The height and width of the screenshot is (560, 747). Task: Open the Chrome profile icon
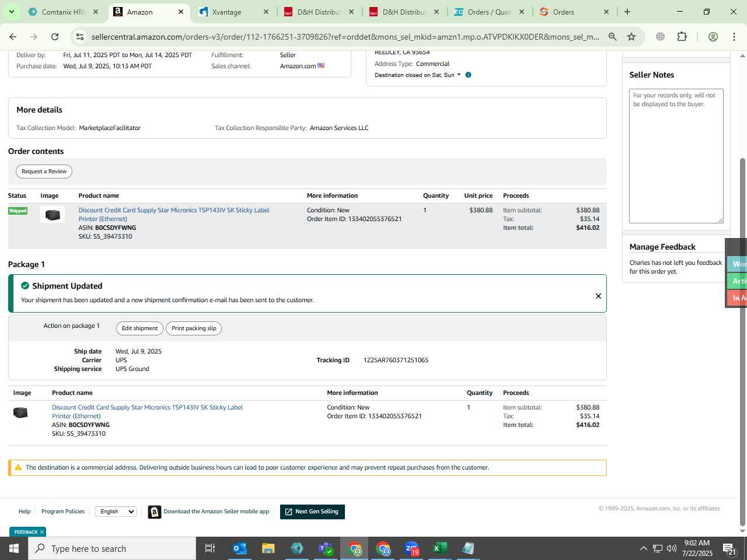click(x=713, y=37)
